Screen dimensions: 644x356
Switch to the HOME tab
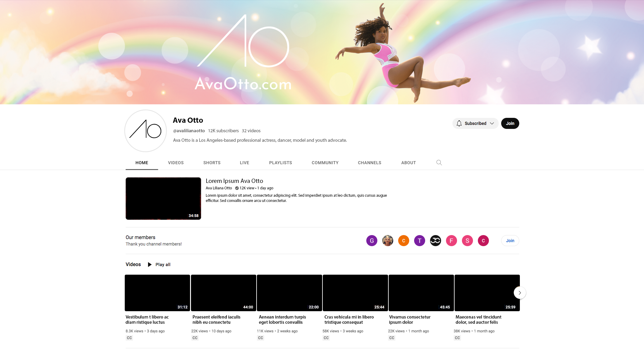coord(142,163)
